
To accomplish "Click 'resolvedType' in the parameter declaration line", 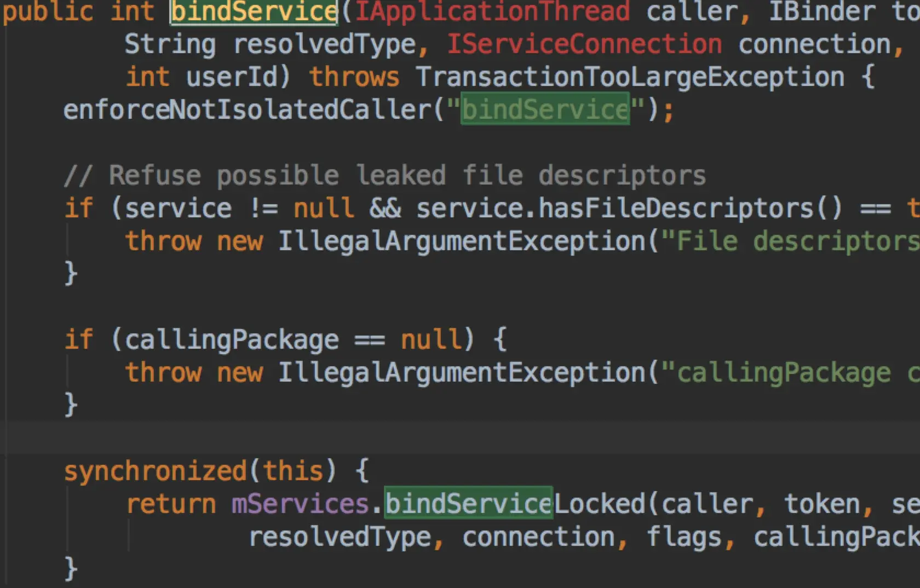I will [x=325, y=44].
